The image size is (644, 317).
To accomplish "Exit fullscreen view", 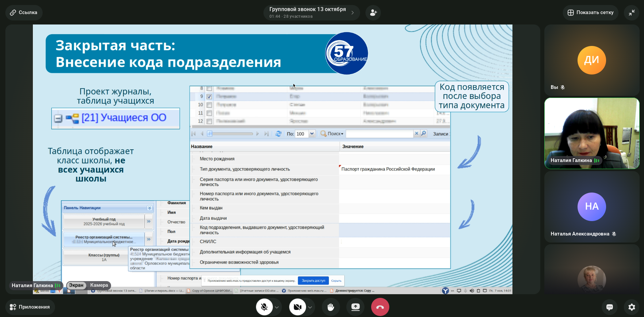I will 632,13.
